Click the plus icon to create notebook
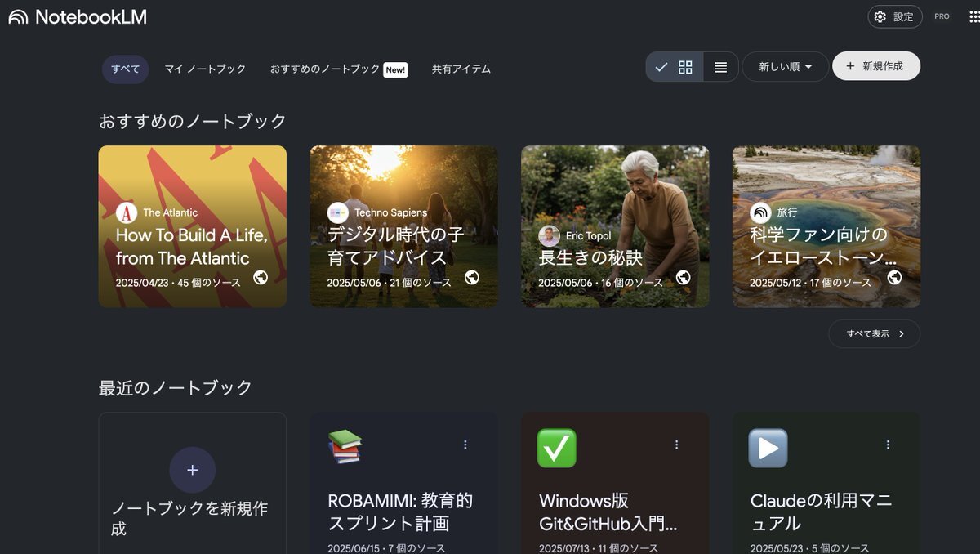The width and height of the screenshot is (980, 554). coord(193,470)
